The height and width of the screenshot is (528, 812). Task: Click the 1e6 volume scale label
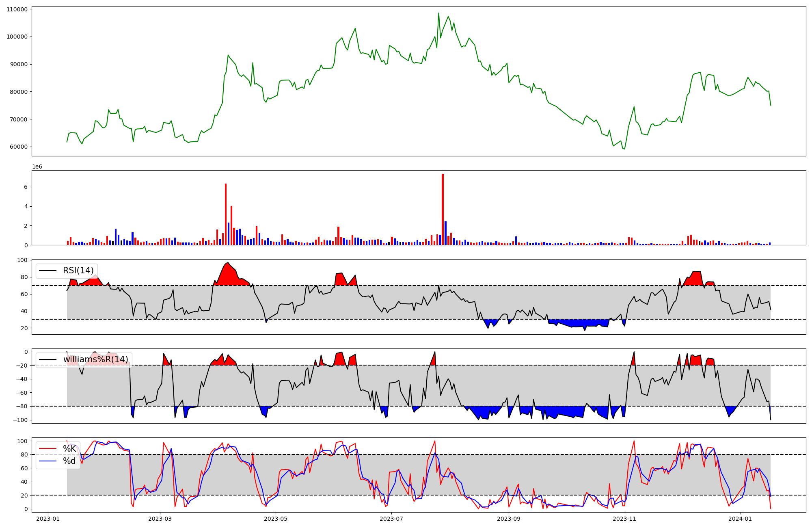pyautogui.click(x=37, y=167)
